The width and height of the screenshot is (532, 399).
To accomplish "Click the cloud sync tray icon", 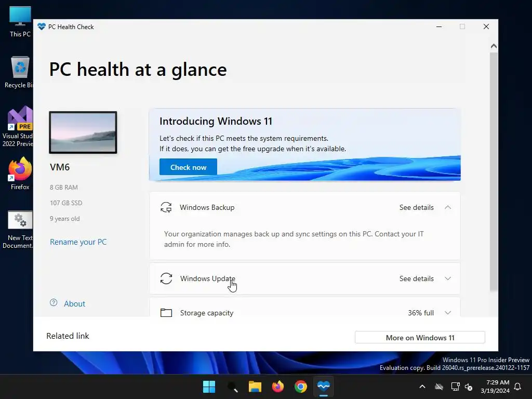I will point(439,387).
